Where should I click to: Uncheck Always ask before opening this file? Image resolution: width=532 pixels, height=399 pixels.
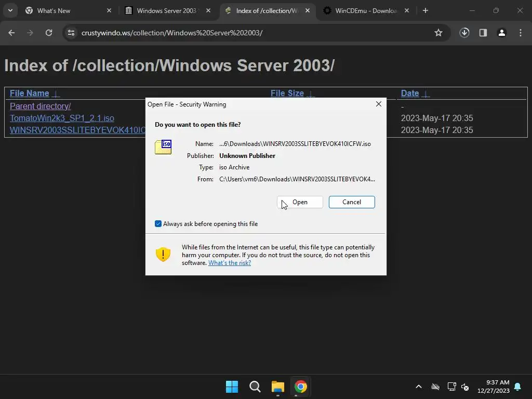coord(158,223)
